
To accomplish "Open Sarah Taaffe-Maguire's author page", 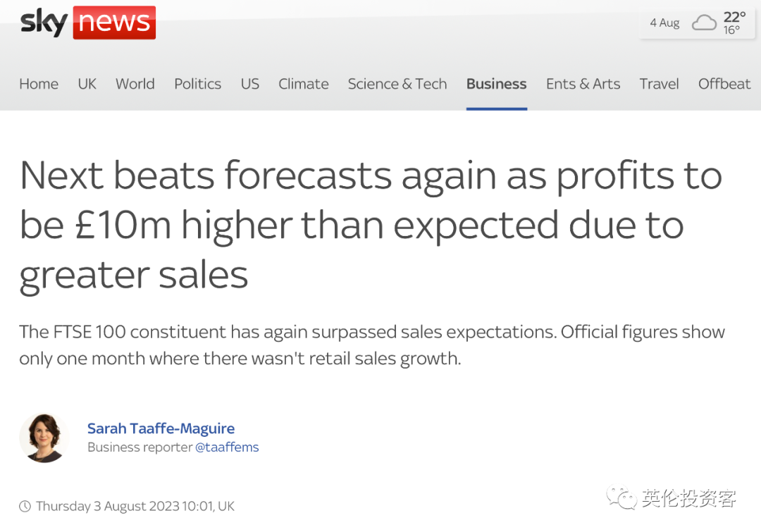I will point(161,428).
